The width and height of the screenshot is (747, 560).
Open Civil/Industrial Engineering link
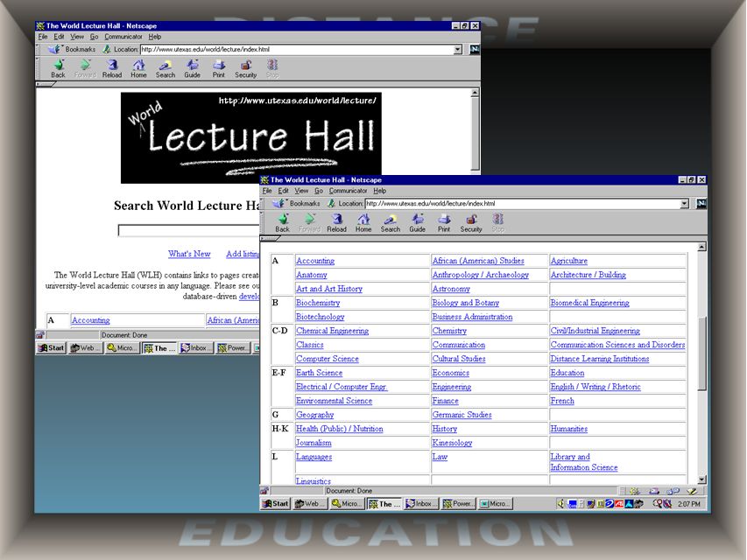tap(595, 331)
